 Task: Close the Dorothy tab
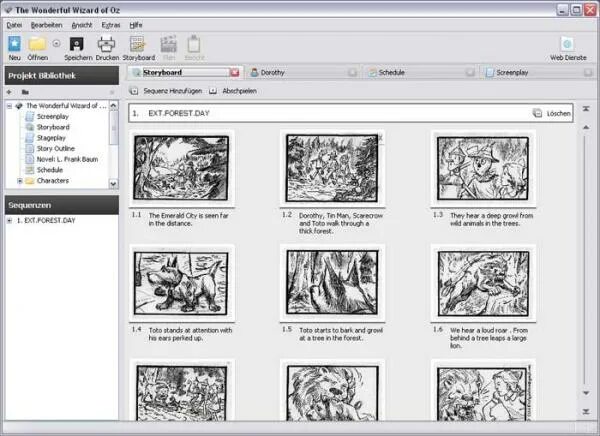point(352,72)
